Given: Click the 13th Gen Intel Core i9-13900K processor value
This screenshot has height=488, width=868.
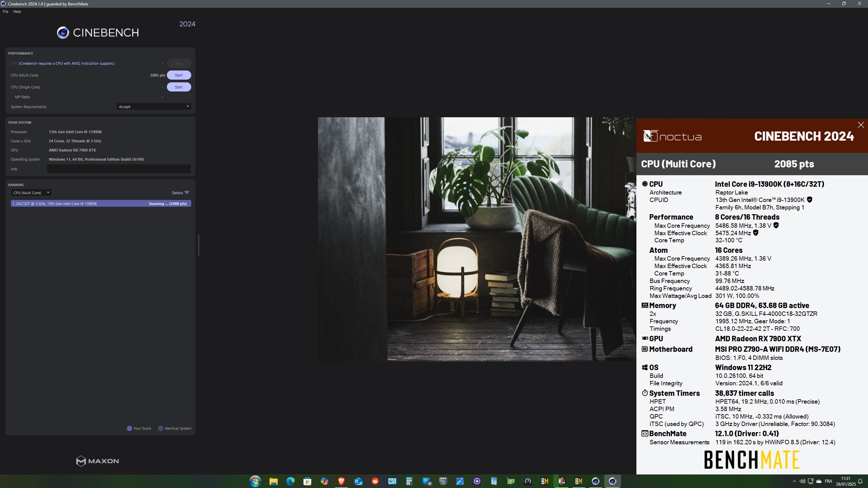Looking at the screenshot, I should pos(75,132).
